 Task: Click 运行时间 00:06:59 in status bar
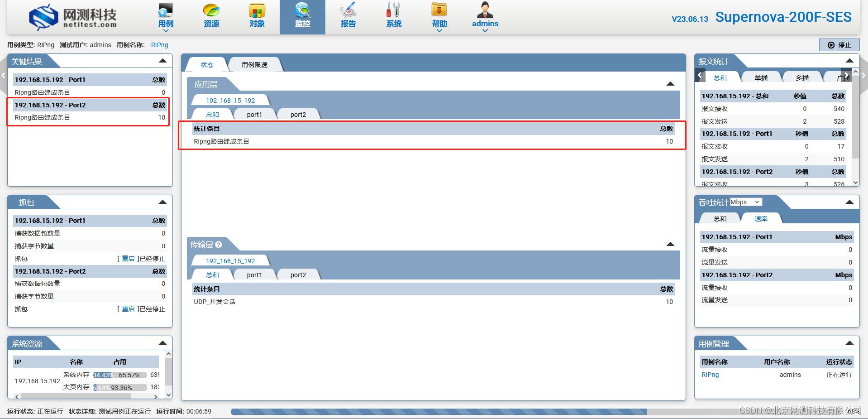(184, 411)
